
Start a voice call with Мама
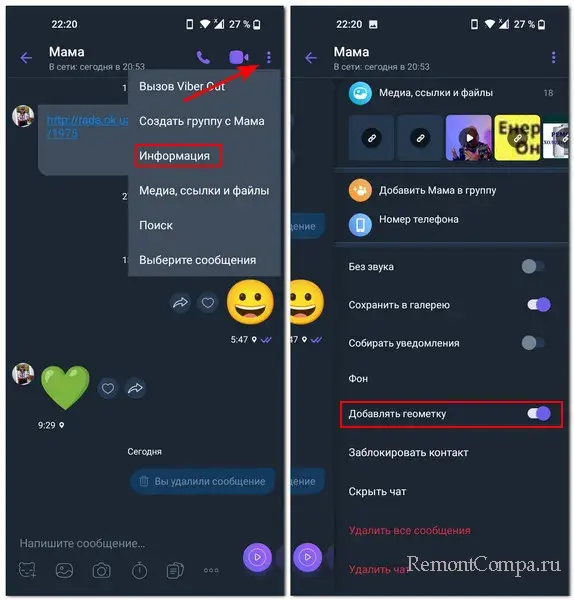(203, 57)
